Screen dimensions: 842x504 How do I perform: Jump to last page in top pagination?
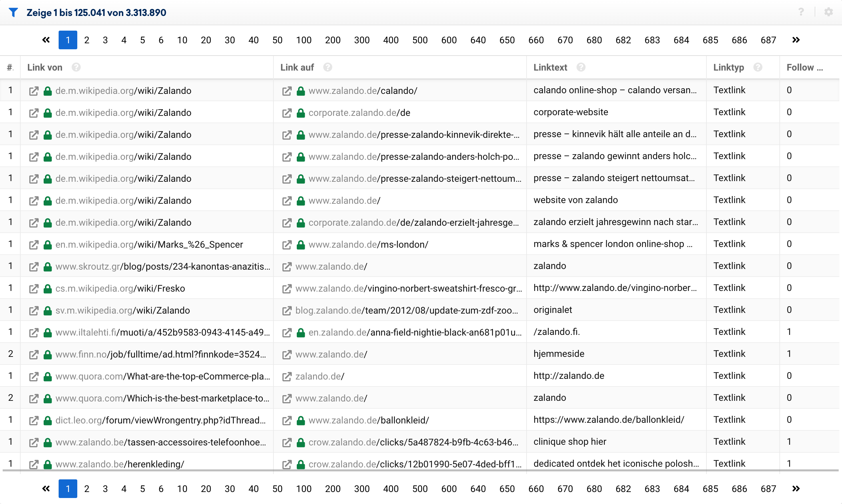point(795,40)
